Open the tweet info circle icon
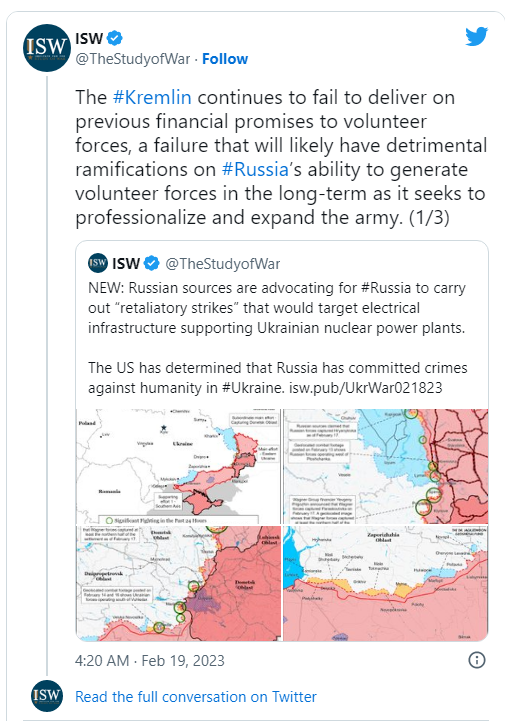 [x=476, y=660]
